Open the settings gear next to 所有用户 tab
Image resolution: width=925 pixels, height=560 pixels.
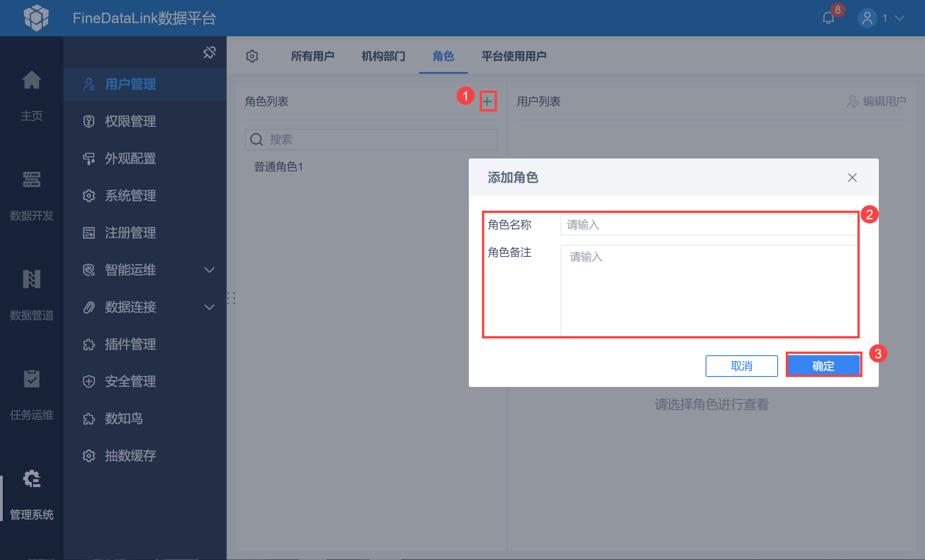point(252,56)
